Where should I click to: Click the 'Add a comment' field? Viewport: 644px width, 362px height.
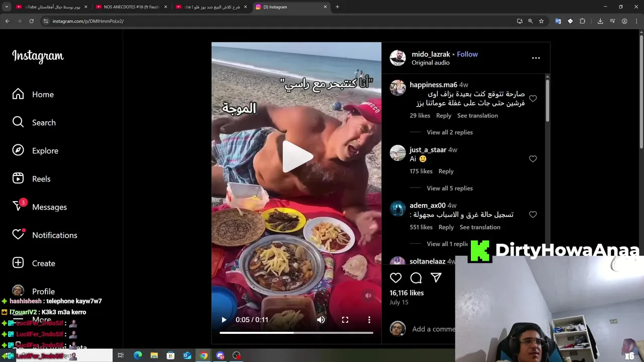[x=433, y=329]
